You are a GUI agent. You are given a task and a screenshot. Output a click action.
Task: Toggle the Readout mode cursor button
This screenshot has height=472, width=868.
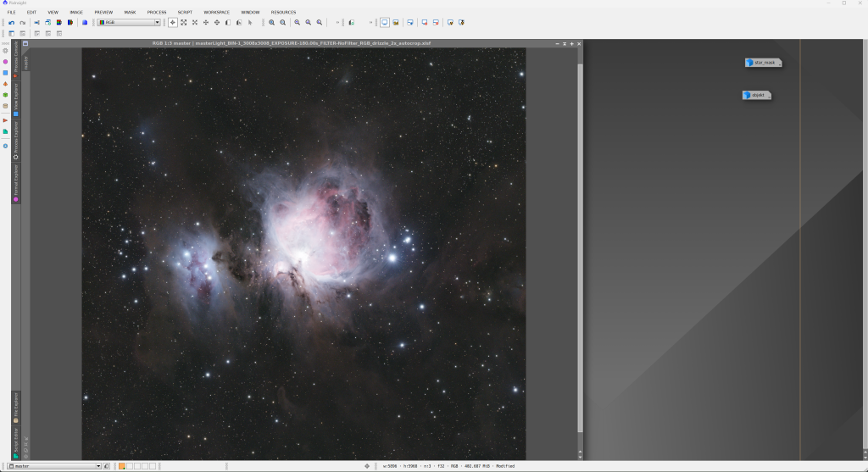click(x=173, y=22)
